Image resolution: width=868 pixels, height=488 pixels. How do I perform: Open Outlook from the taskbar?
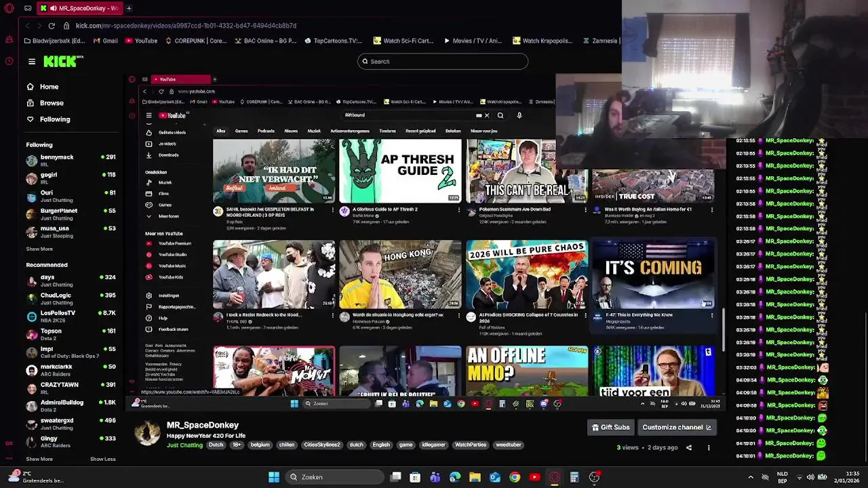tap(495, 477)
